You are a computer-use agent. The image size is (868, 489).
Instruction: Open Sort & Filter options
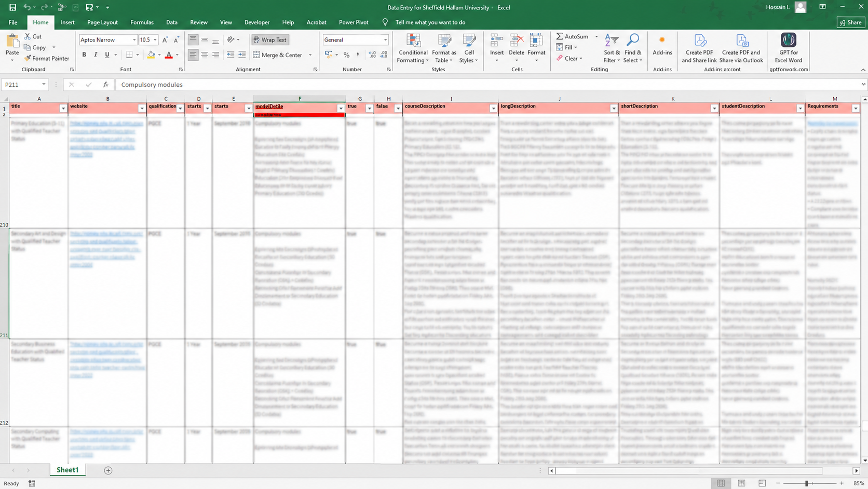(612, 48)
